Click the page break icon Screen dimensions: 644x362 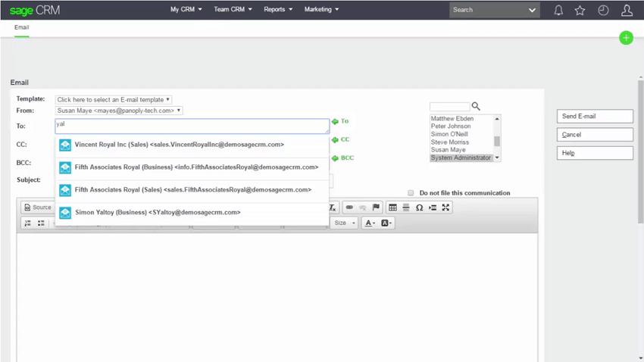coord(433,208)
